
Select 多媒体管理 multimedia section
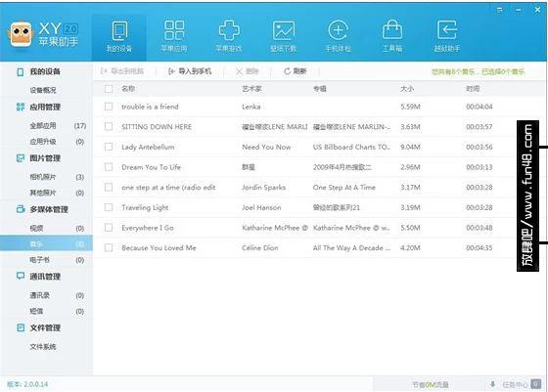42,209
